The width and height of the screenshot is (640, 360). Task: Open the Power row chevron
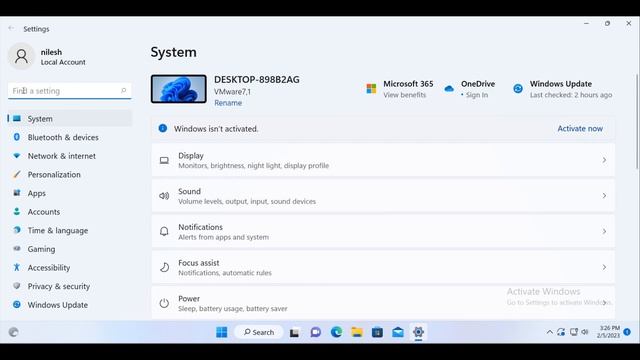click(604, 303)
